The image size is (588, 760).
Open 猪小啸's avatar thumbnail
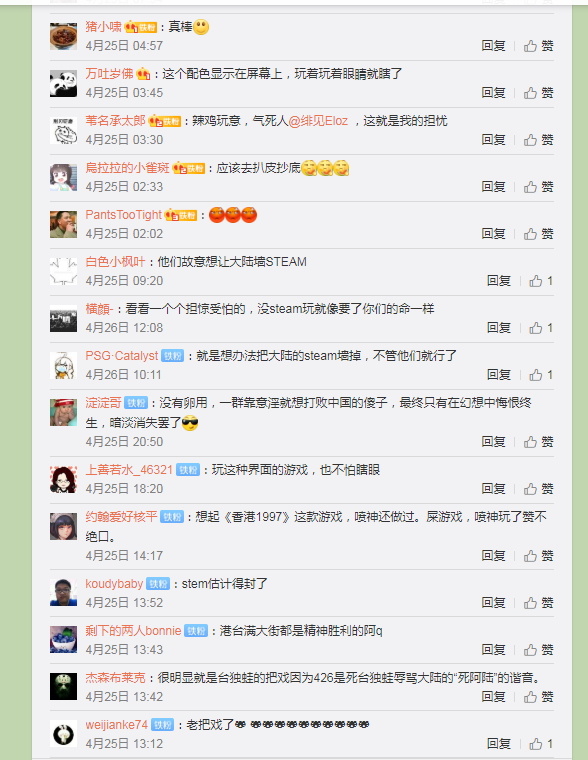click(x=64, y=36)
